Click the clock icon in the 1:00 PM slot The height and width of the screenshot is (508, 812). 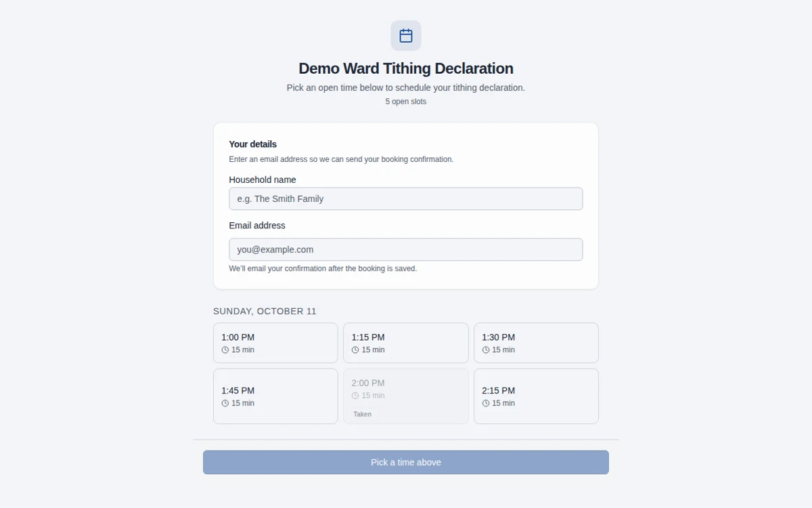225,350
